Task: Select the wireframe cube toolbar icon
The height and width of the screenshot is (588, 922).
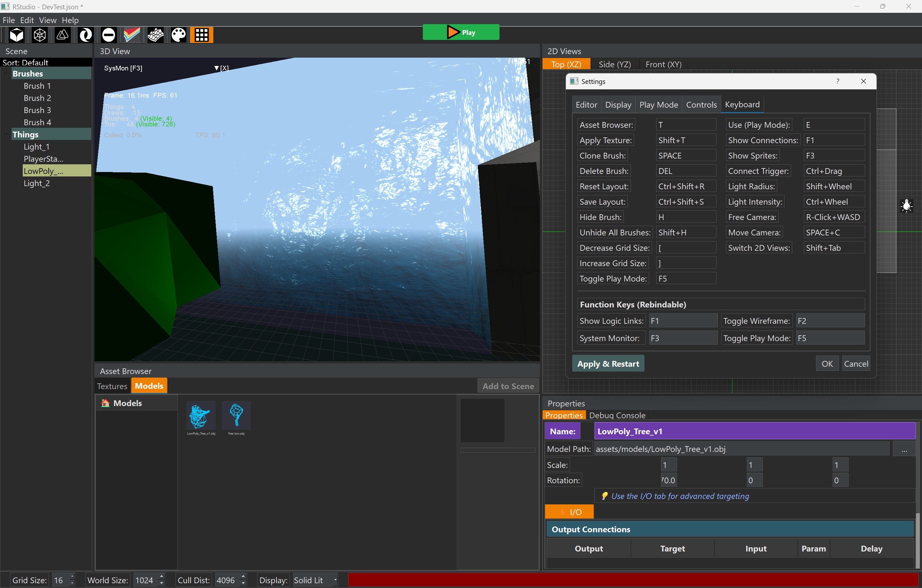Action: pyautogui.click(x=40, y=35)
